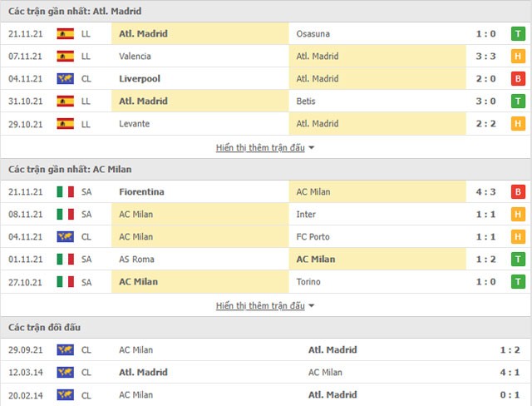
Task: Click the Spain flag for the 21.11.21 match
Action: coord(66,33)
